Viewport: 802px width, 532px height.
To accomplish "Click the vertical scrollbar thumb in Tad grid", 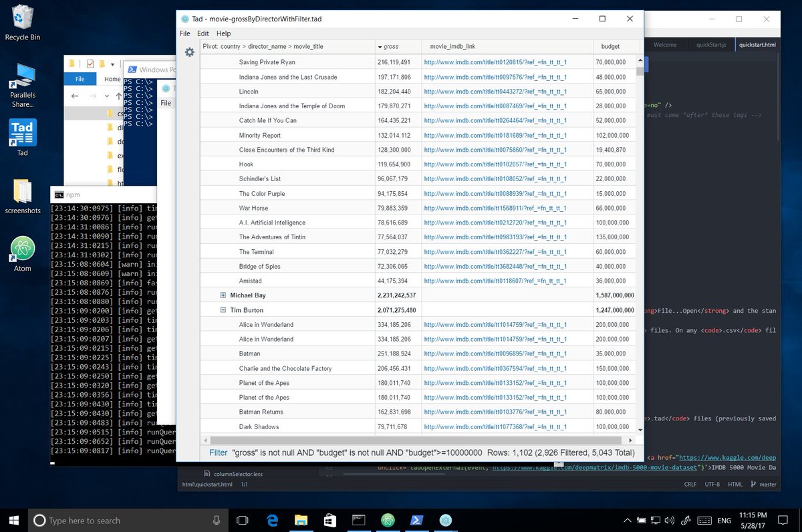I will click(x=640, y=71).
